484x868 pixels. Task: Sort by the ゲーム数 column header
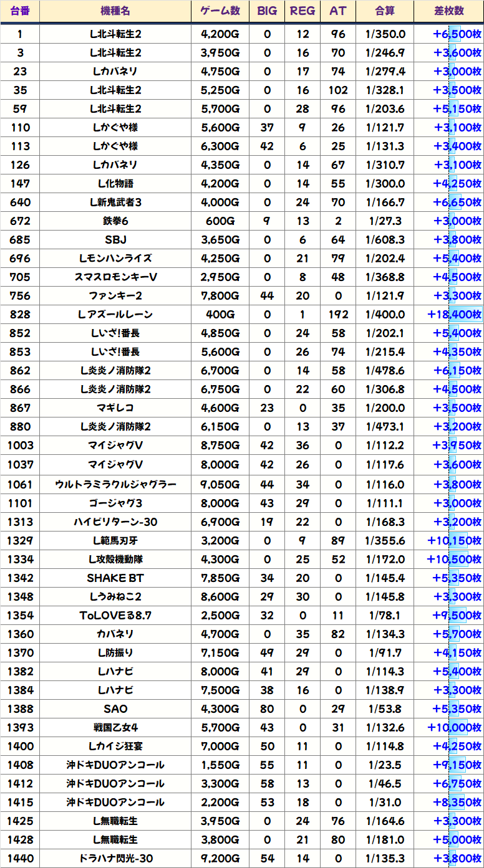tap(220, 11)
